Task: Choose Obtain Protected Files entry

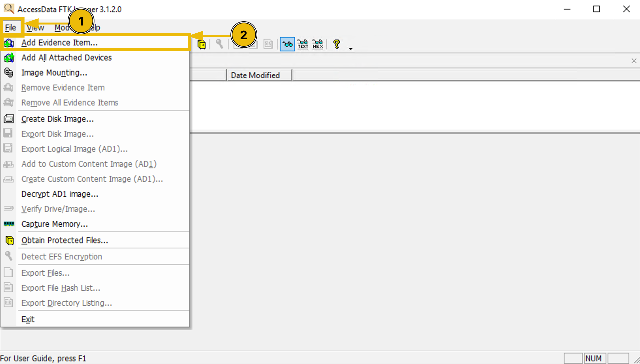Action: pyautogui.click(x=95, y=240)
